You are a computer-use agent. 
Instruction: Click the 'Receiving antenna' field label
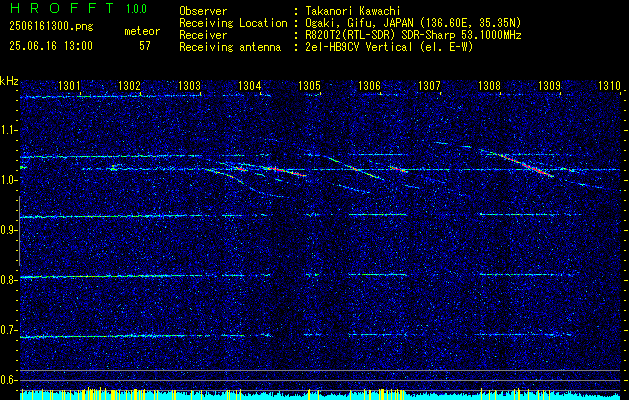point(230,47)
